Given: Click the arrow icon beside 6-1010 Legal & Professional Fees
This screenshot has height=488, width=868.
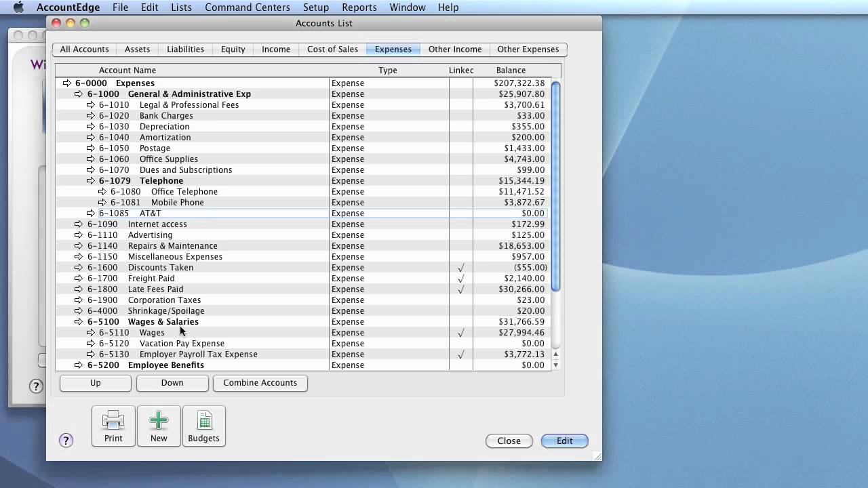Looking at the screenshot, I should point(91,105).
